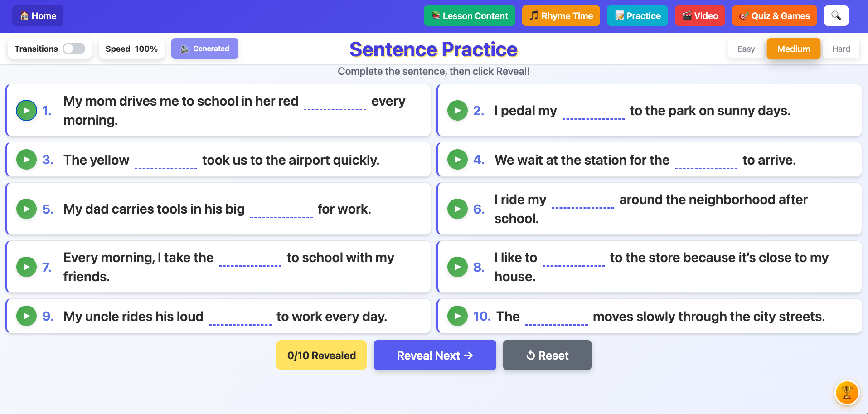The image size is (868, 414).
Task: Open the Rhyme Time section
Action: pyautogui.click(x=561, y=15)
